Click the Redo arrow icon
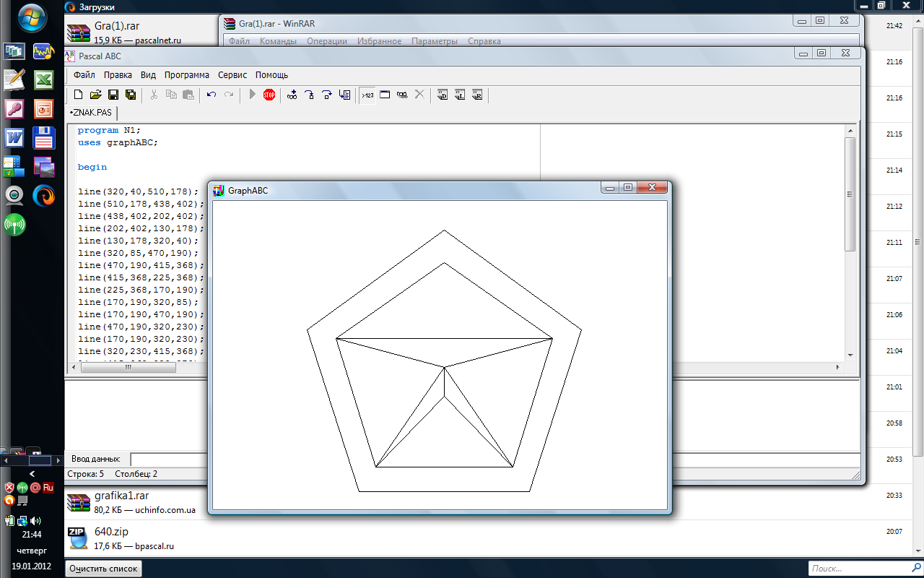The image size is (924, 578). [x=229, y=95]
